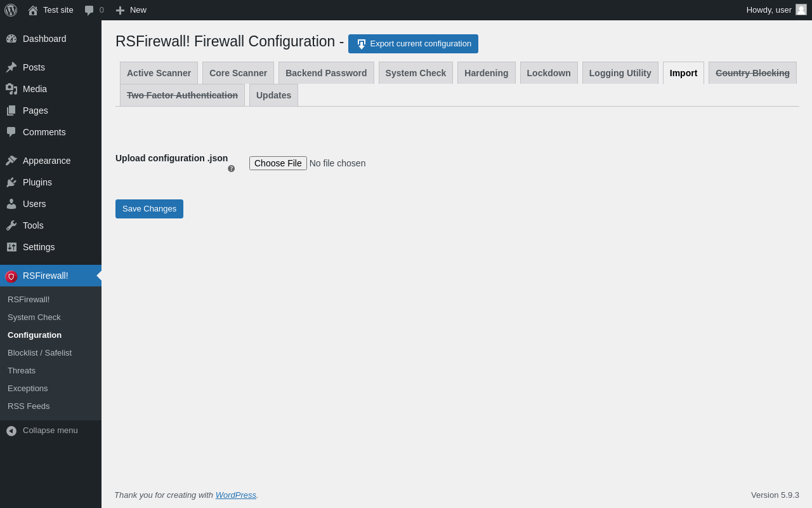
Task: Click the help question mark icon
Action: tap(232, 168)
